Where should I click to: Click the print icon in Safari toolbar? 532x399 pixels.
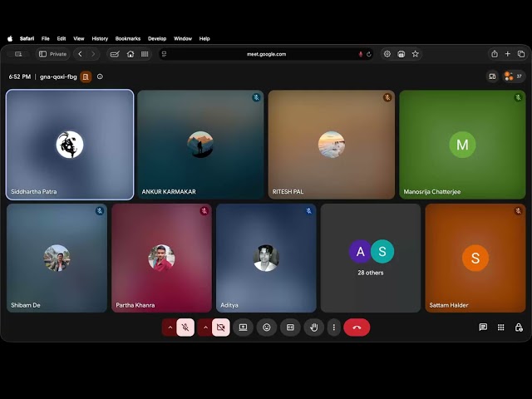coord(401,54)
